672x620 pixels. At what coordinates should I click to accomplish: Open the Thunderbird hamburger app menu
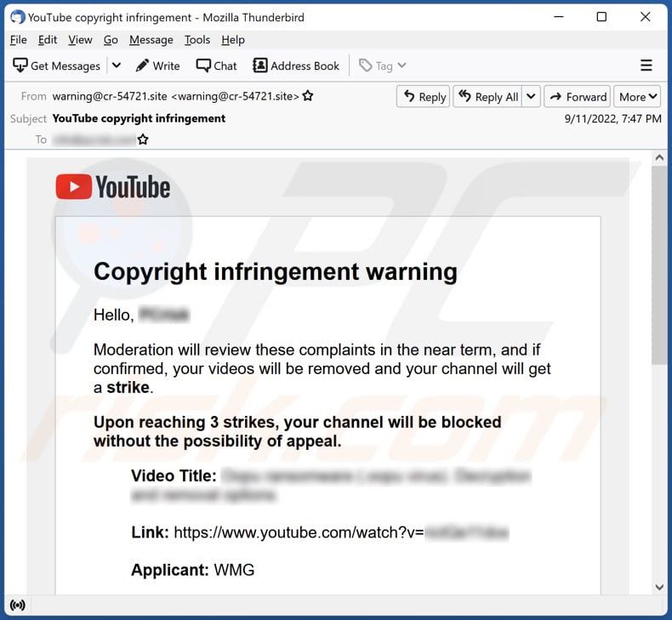(x=646, y=65)
